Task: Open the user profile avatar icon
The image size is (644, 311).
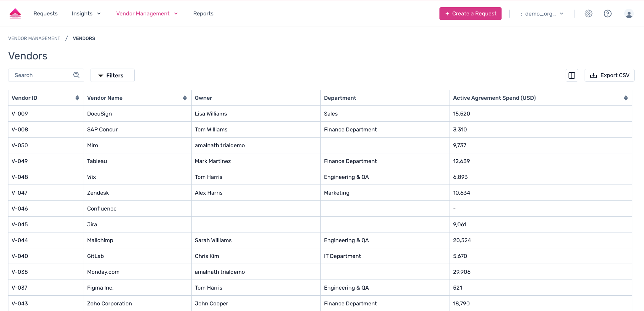Action: click(629, 14)
